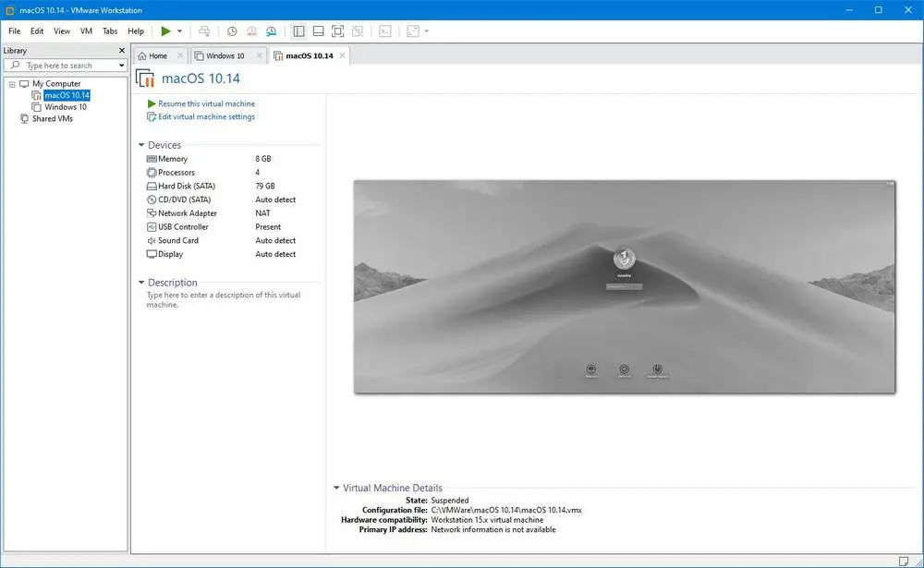Click the library search field

tap(65, 66)
